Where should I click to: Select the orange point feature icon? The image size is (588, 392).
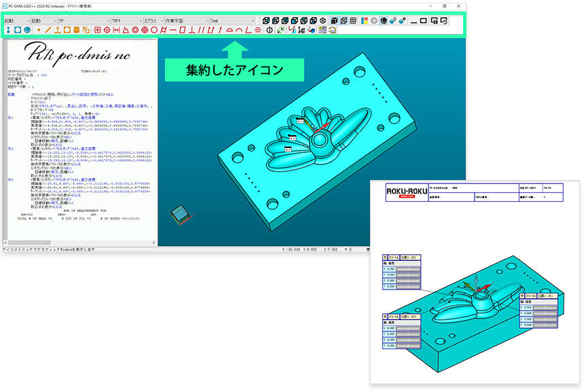tap(39, 30)
